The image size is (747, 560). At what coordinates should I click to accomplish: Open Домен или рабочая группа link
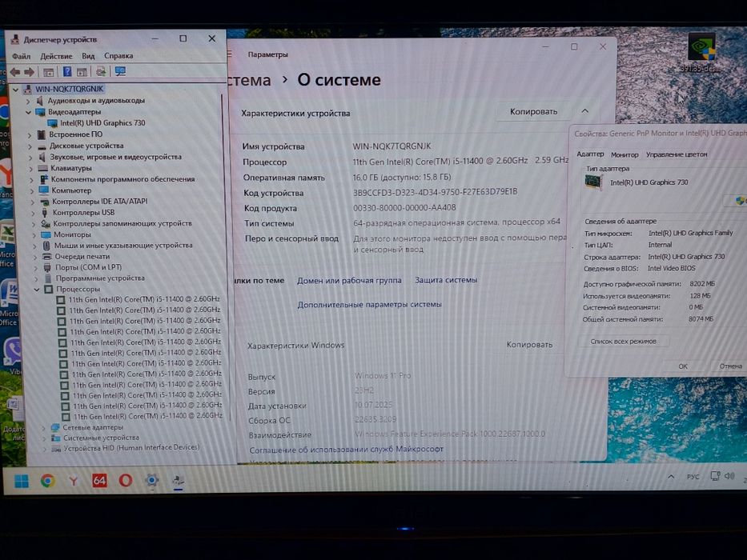pyautogui.click(x=349, y=281)
